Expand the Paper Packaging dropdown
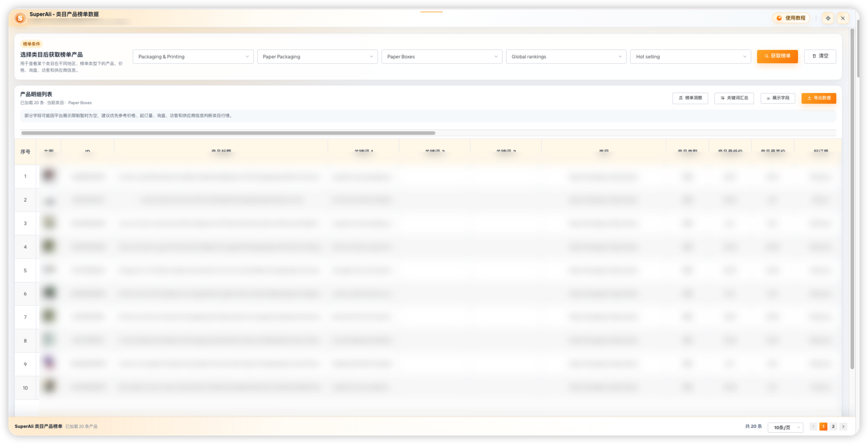868x444 pixels. pyautogui.click(x=317, y=57)
